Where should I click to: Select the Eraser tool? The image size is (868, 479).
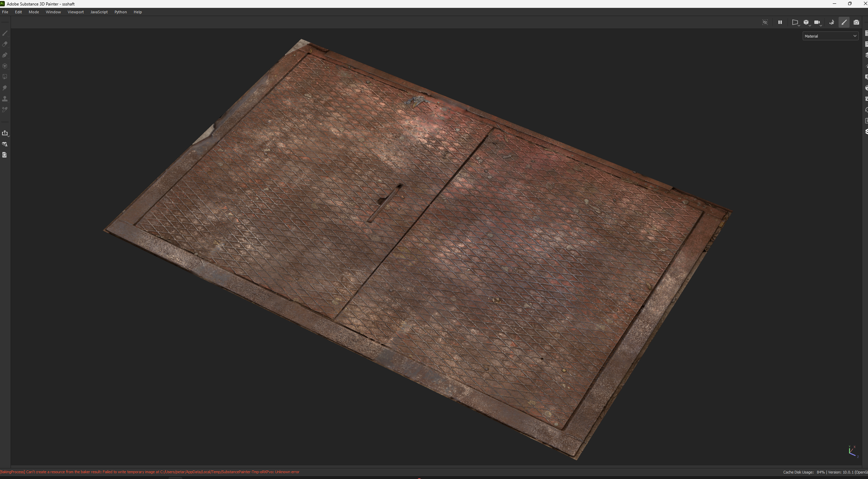pos(5,44)
